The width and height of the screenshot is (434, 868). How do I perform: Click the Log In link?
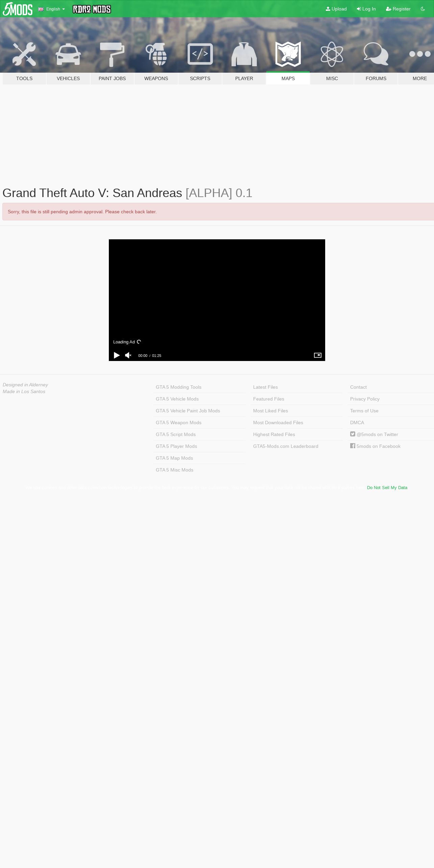(x=366, y=9)
